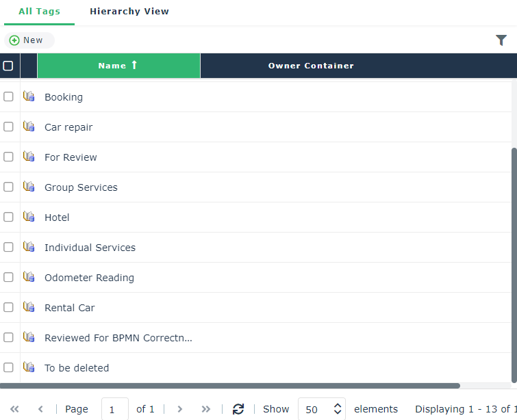Screen dimensions: 517x420
Task: Open the For Review tag
Action: 71,157
